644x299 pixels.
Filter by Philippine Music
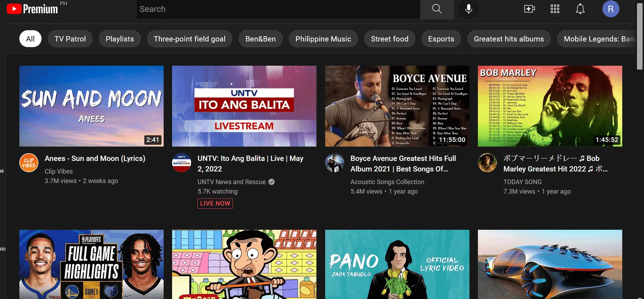click(x=323, y=39)
